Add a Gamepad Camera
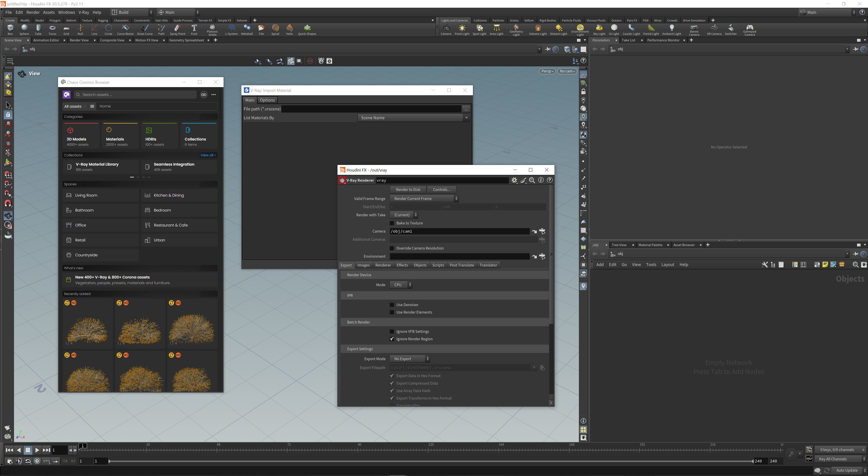868x476 pixels. (749, 30)
